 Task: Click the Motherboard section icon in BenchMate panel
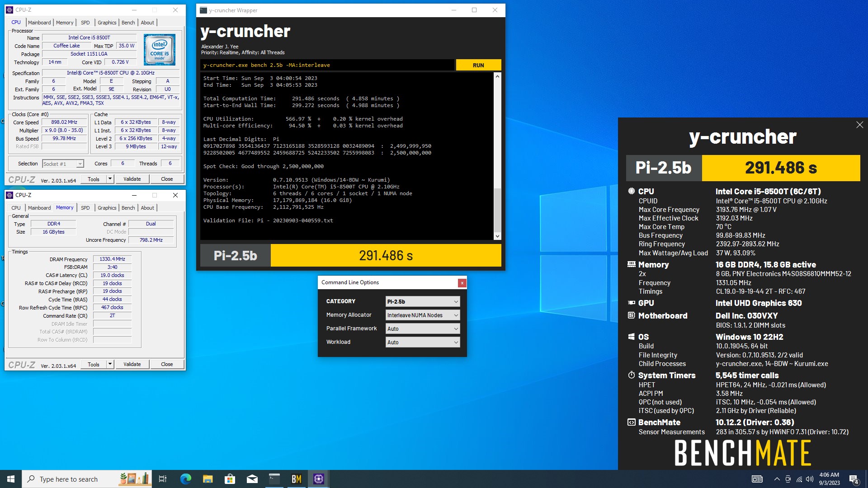click(631, 315)
